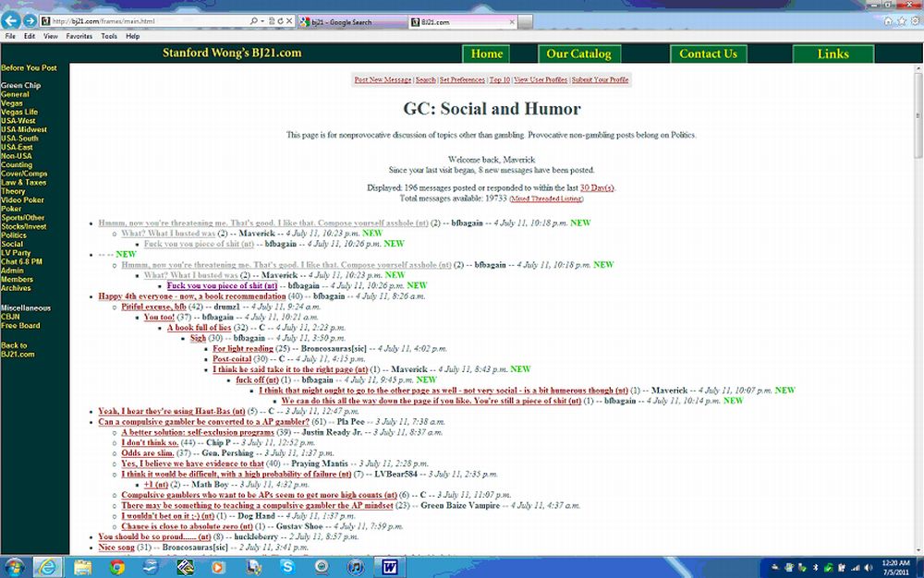This screenshot has width=924, height=578.
Task: Click the search magnifier in the address bar
Action: [253, 21]
